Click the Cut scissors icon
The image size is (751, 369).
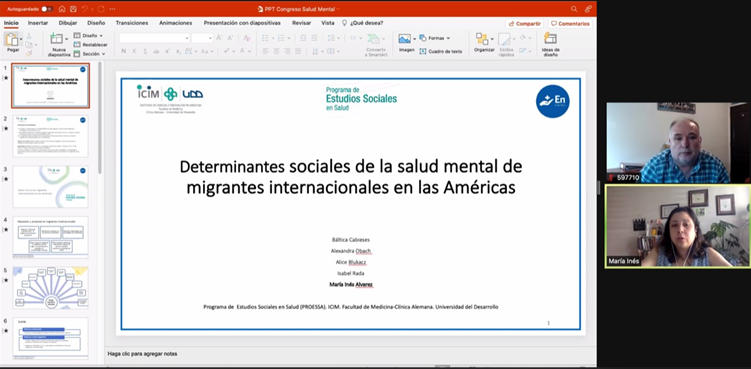pyautogui.click(x=29, y=35)
